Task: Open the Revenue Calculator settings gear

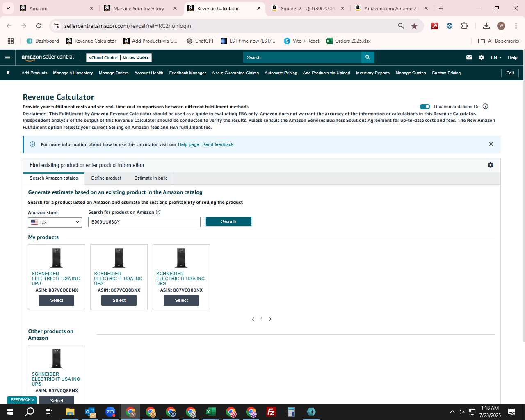Action: pos(491,165)
